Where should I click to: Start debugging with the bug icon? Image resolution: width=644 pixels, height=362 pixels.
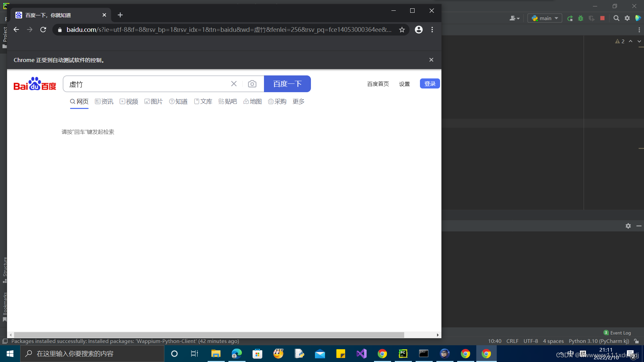(581, 18)
